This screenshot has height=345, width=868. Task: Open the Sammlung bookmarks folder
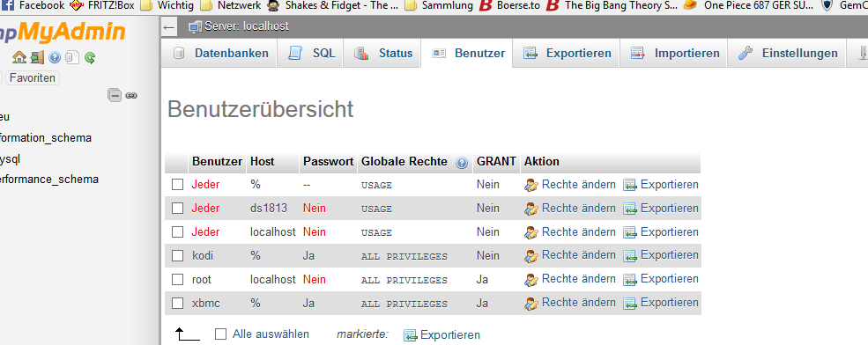(x=439, y=6)
